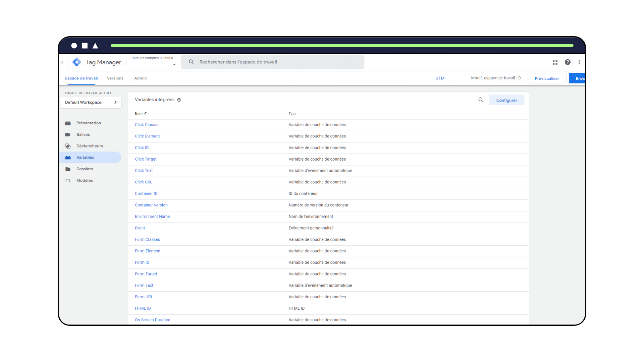Open HTML ID variable
The height and width of the screenshot is (362, 644).
[x=143, y=308]
